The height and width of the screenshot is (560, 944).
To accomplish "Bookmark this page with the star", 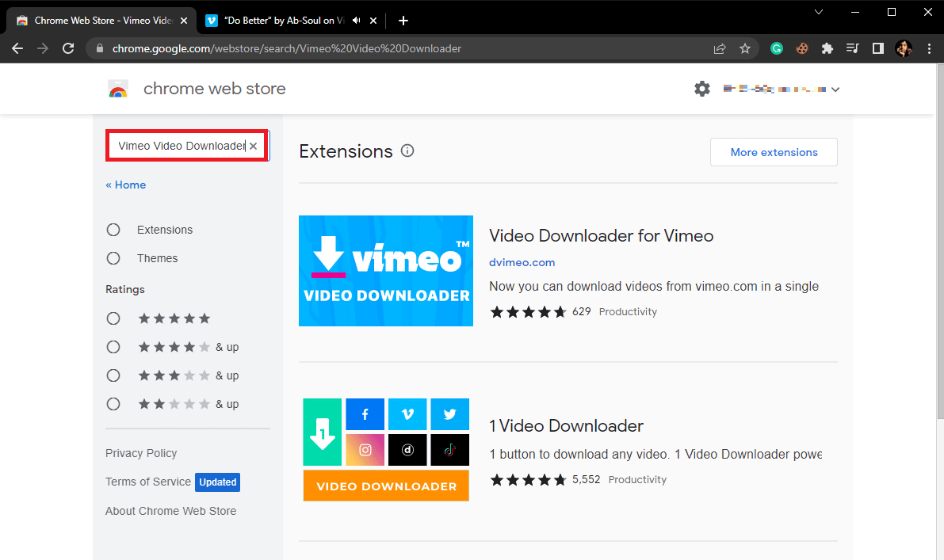I will (x=745, y=49).
